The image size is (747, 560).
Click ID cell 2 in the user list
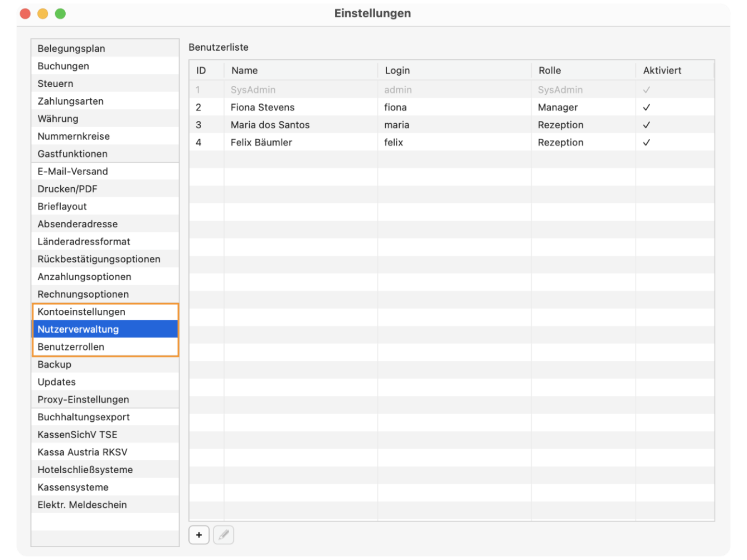coord(207,108)
